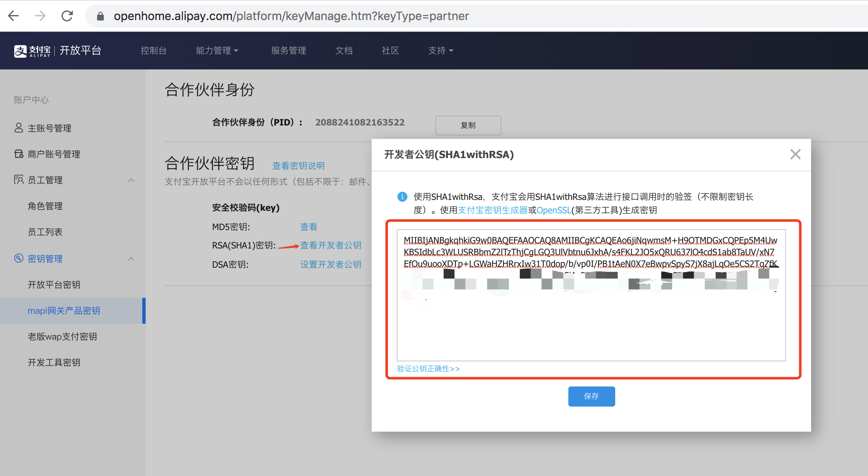Open 社区 in top navigation
The image size is (868, 476).
tap(390, 51)
